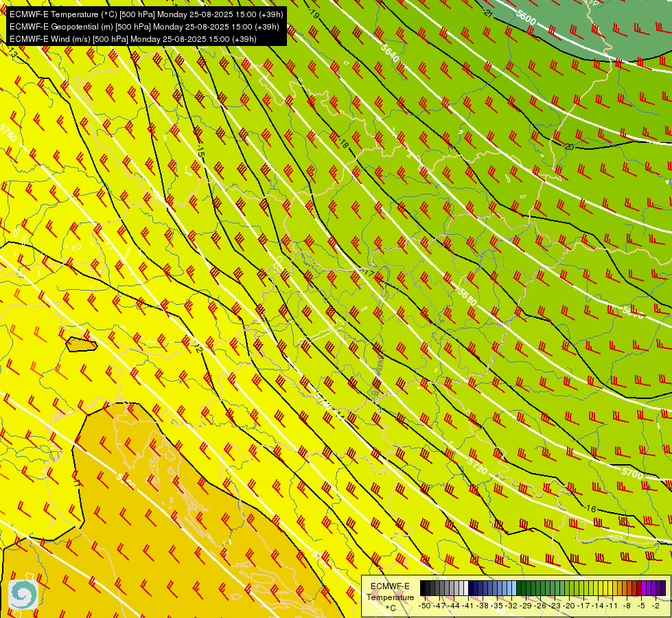Select the ECMWF-E Temperature title line
The height and width of the screenshot is (618, 672).
click(146, 14)
